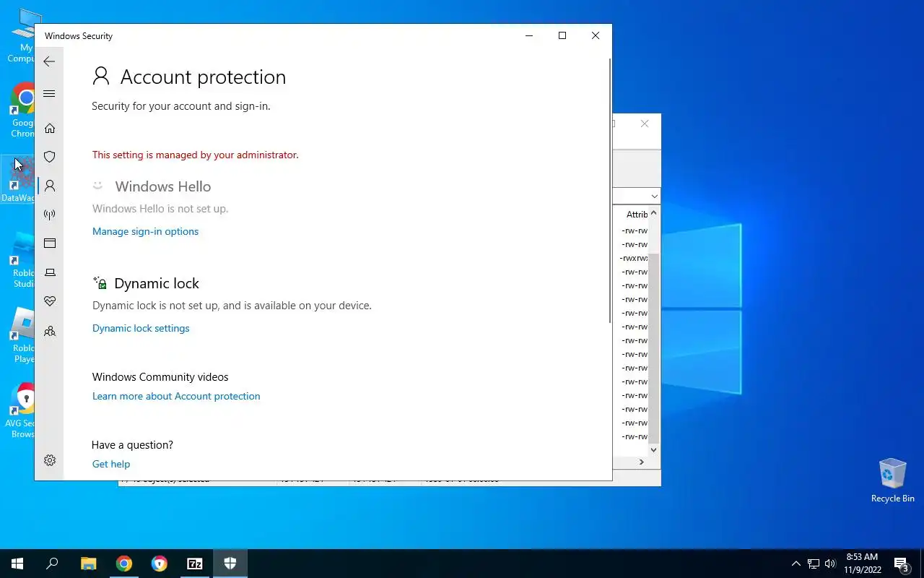Viewport: 924px width, 578px height.
Task: Open Settings gear in Windows Security sidebar
Action: point(50,460)
